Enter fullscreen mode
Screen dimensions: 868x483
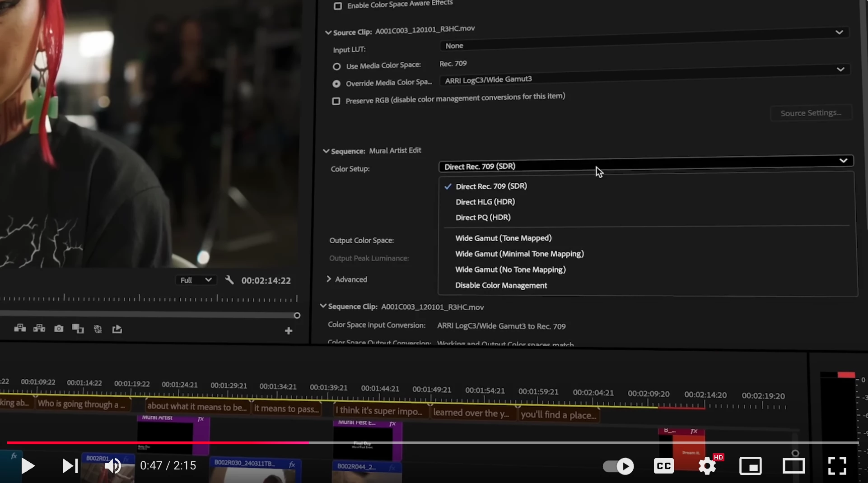point(837,466)
